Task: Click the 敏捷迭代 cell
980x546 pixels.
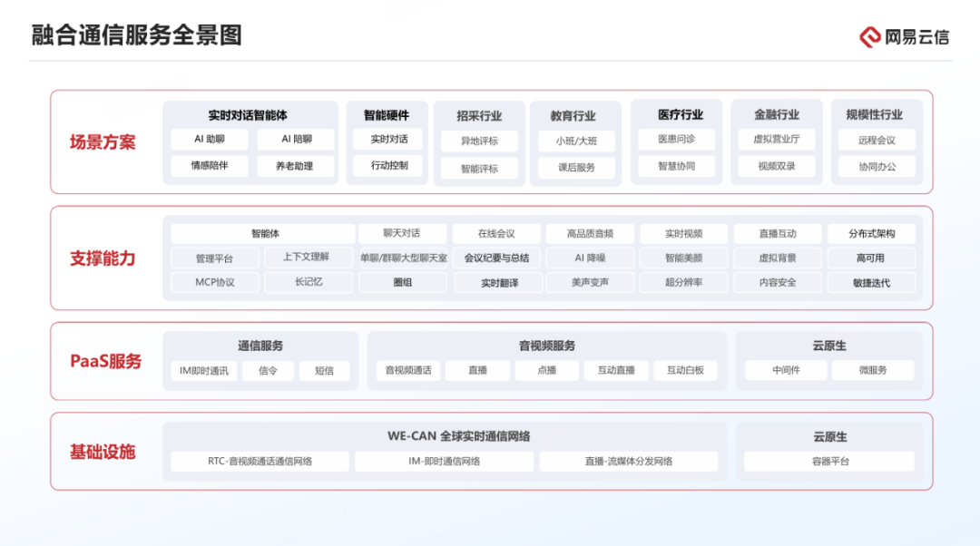Action: click(871, 283)
